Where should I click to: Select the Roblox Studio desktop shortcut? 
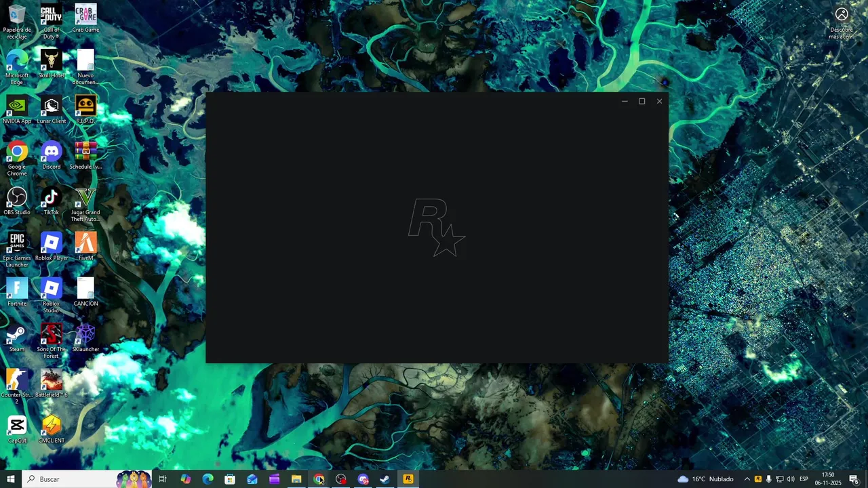click(x=52, y=296)
